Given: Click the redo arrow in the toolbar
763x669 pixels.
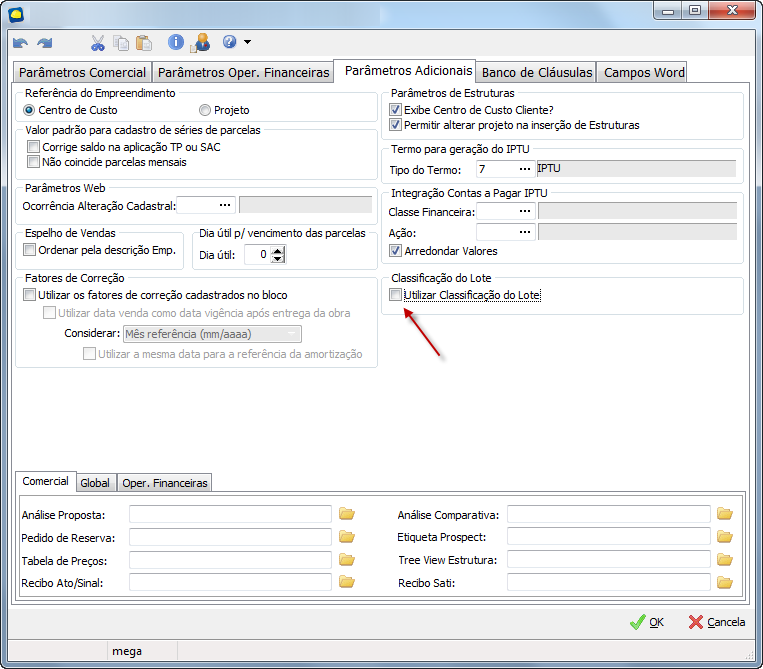Looking at the screenshot, I should pos(44,43).
